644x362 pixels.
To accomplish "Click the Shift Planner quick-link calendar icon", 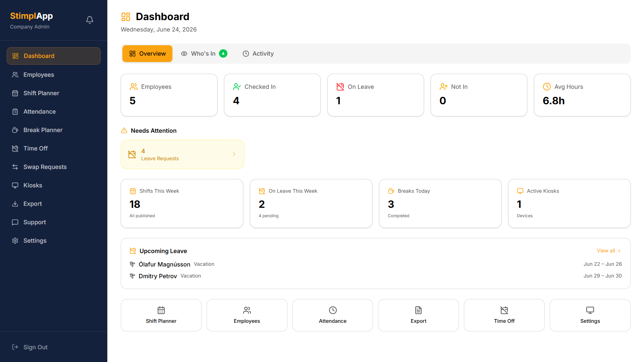I will coord(161,310).
